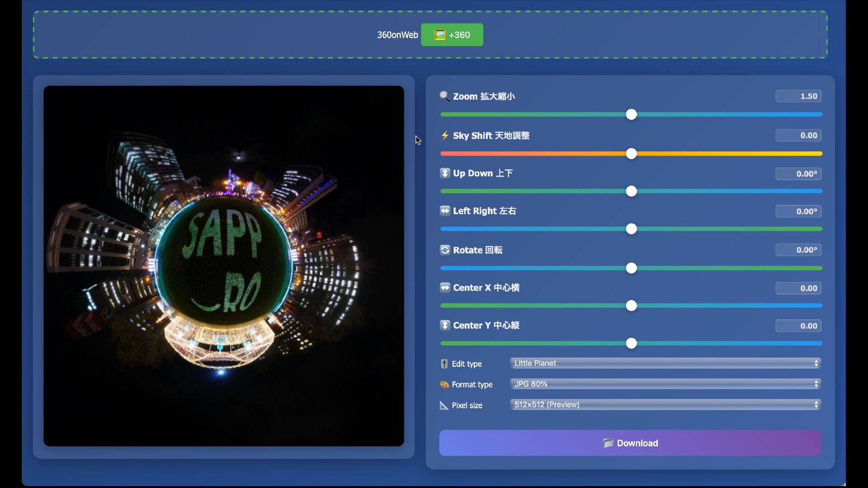
Task: Click the Rotate slider handle
Action: pos(632,268)
